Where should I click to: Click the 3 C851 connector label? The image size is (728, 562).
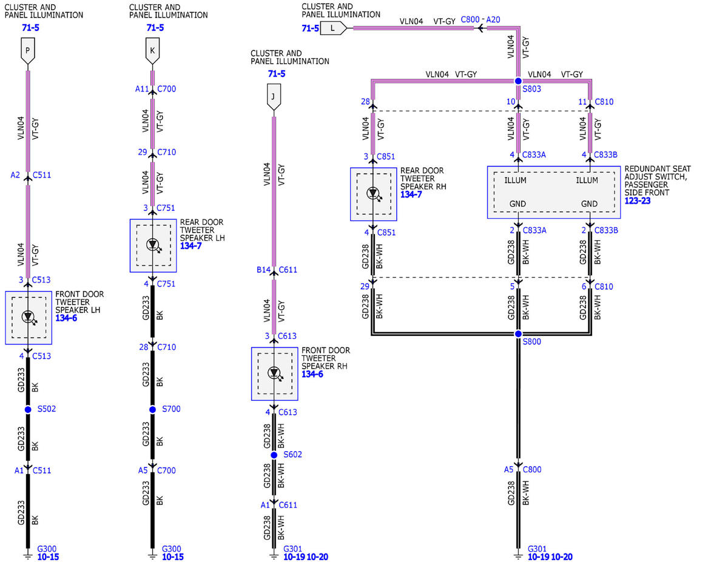tap(379, 156)
